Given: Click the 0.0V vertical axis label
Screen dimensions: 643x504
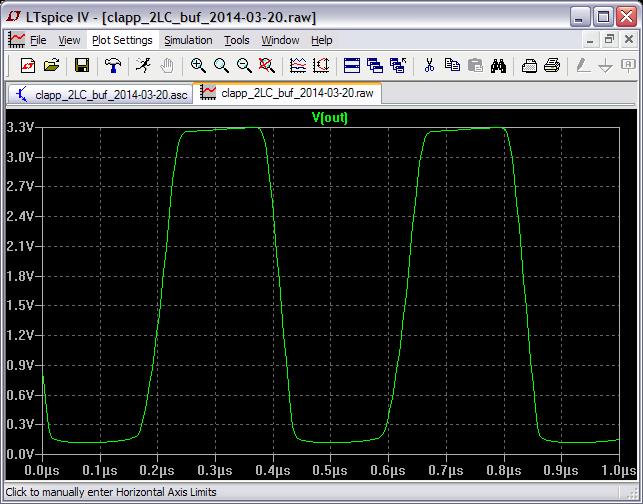Looking at the screenshot, I should pyautogui.click(x=20, y=454).
